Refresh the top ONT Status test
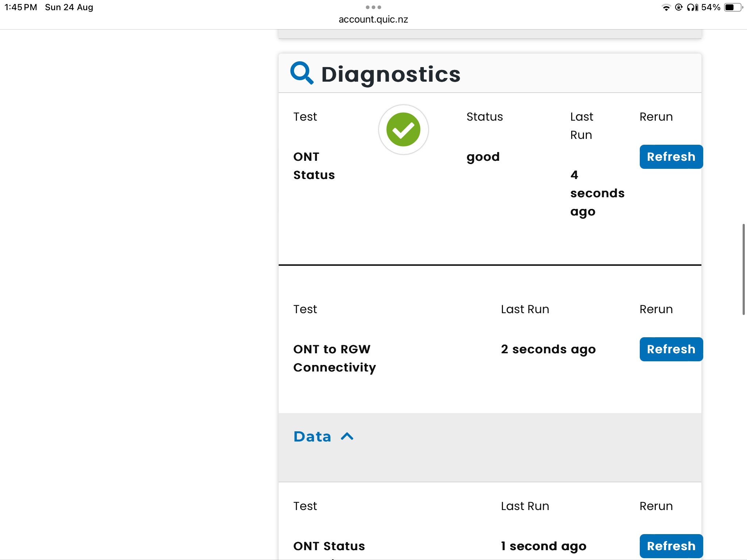This screenshot has height=560, width=747. (x=671, y=157)
